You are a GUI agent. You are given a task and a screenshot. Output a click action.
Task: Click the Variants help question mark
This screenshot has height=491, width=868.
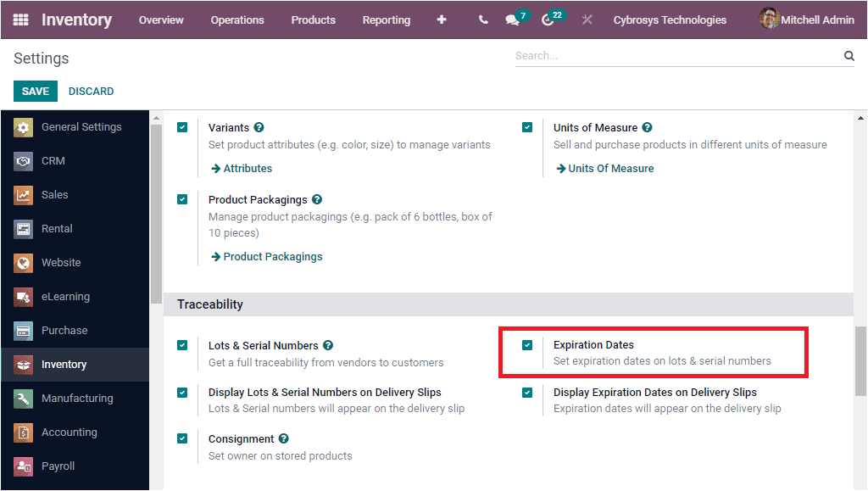point(259,127)
